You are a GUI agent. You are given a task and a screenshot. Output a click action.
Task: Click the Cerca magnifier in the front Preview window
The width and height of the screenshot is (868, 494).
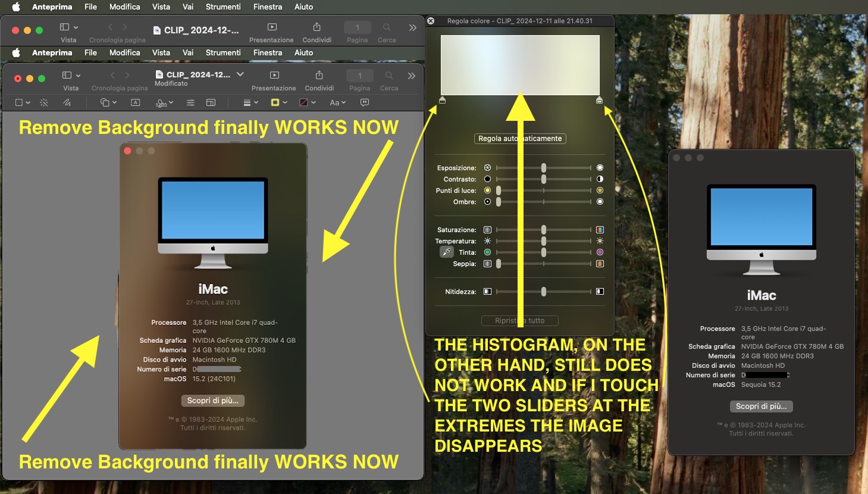389,76
